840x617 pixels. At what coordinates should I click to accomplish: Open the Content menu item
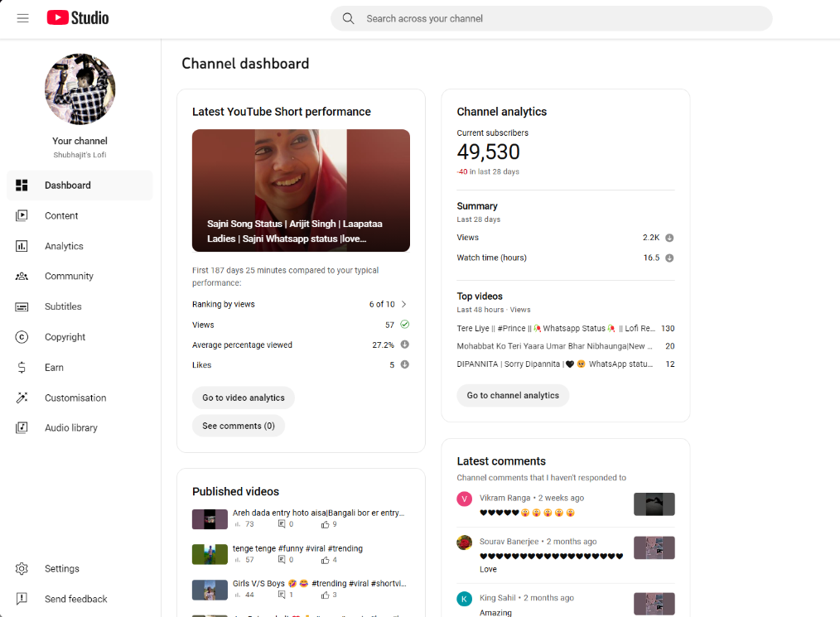point(80,216)
